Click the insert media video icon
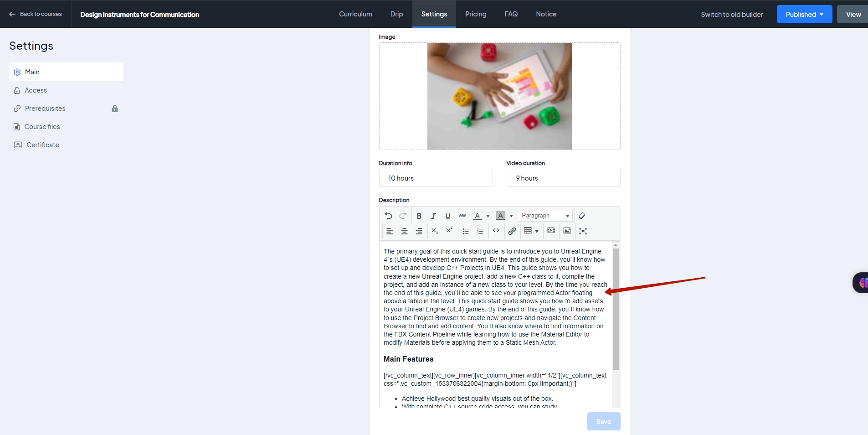 [551, 231]
